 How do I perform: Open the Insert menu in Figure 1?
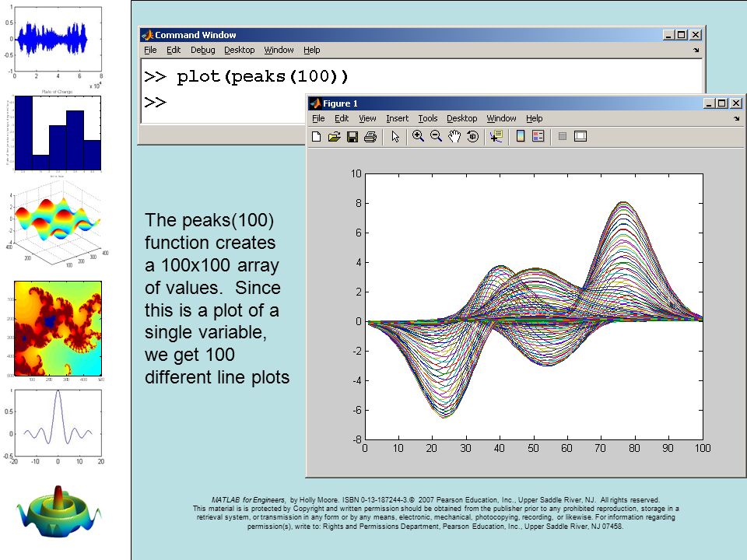point(398,118)
